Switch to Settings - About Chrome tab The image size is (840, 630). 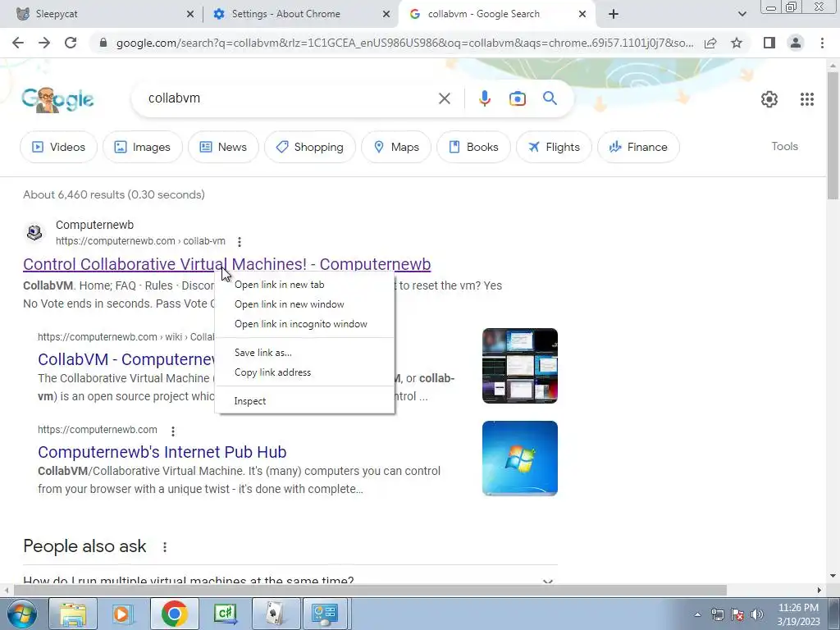300,14
